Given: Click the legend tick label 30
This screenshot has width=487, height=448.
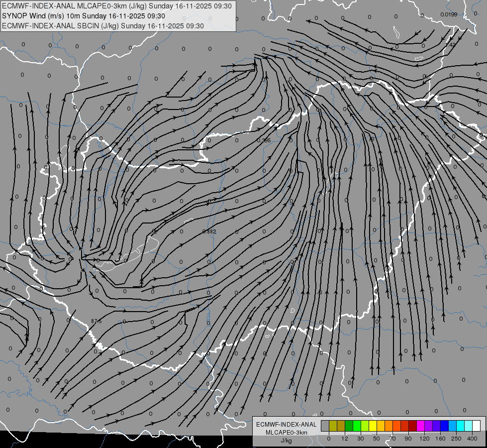Looking at the screenshot, I should [x=361, y=439].
